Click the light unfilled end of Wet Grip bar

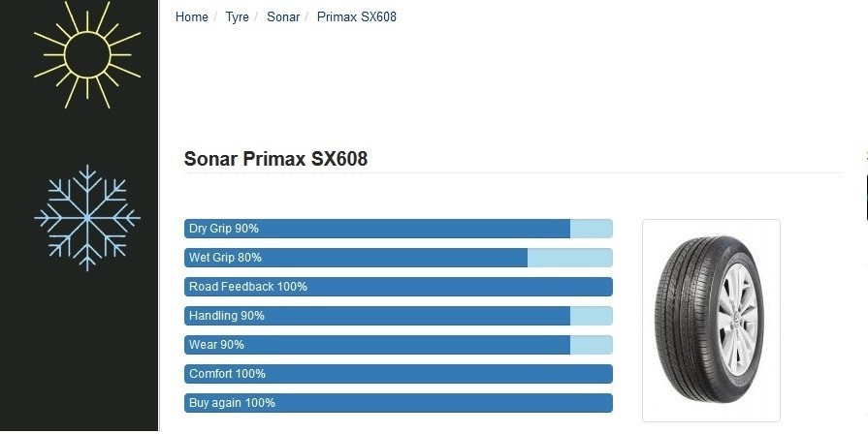pyautogui.click(x=569, y=258)
